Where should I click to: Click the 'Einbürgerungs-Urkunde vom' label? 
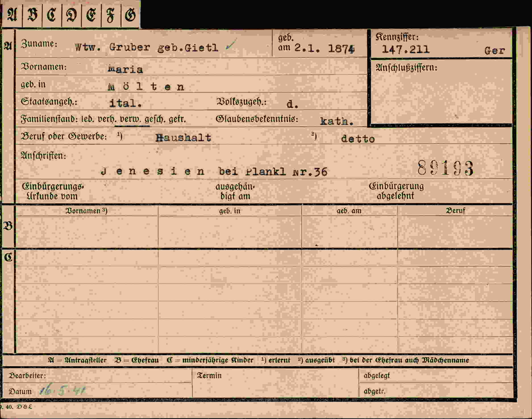(53, 191)
